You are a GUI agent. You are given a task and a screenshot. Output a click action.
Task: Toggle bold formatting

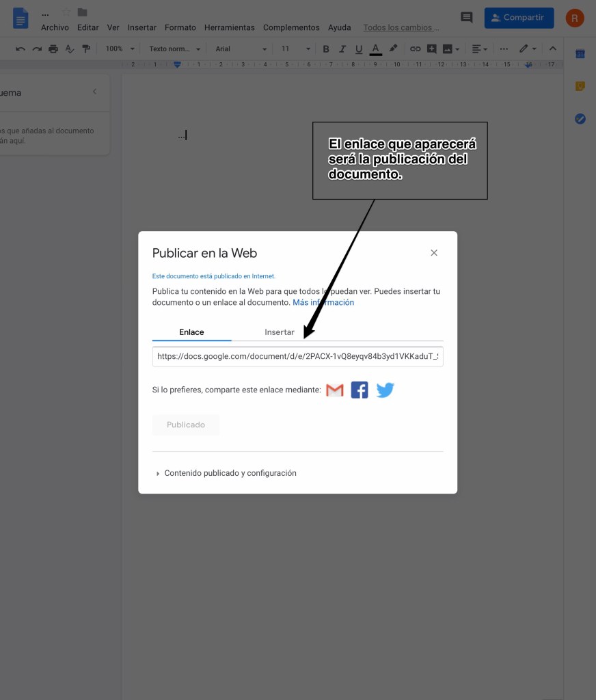coord(326,49)
